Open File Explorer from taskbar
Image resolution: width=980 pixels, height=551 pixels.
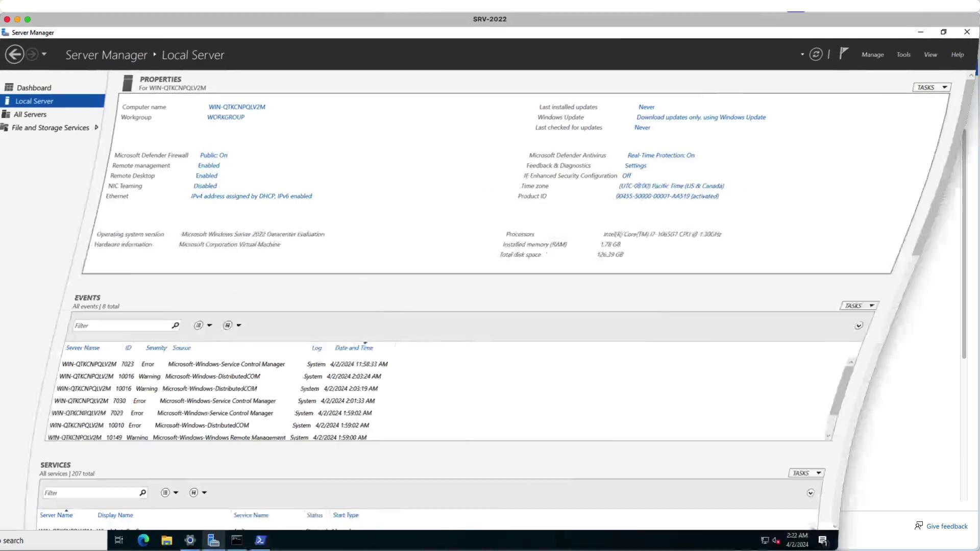pos(167,540)
